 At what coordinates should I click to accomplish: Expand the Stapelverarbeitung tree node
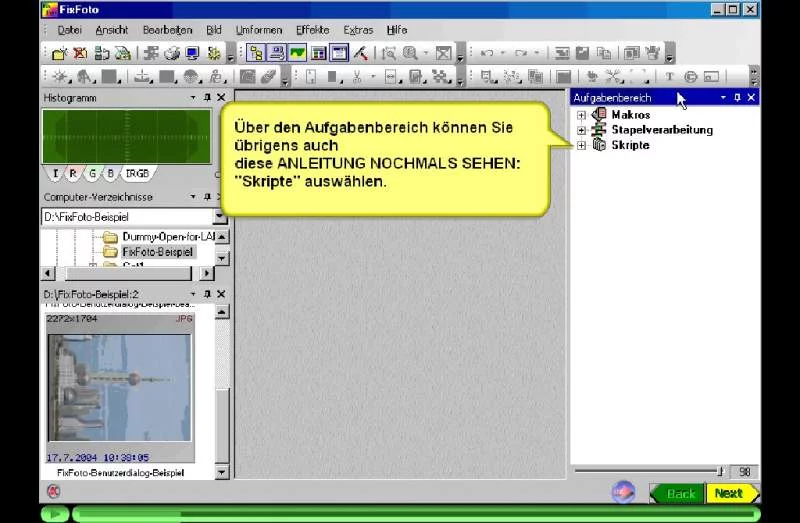click(581, 130)
